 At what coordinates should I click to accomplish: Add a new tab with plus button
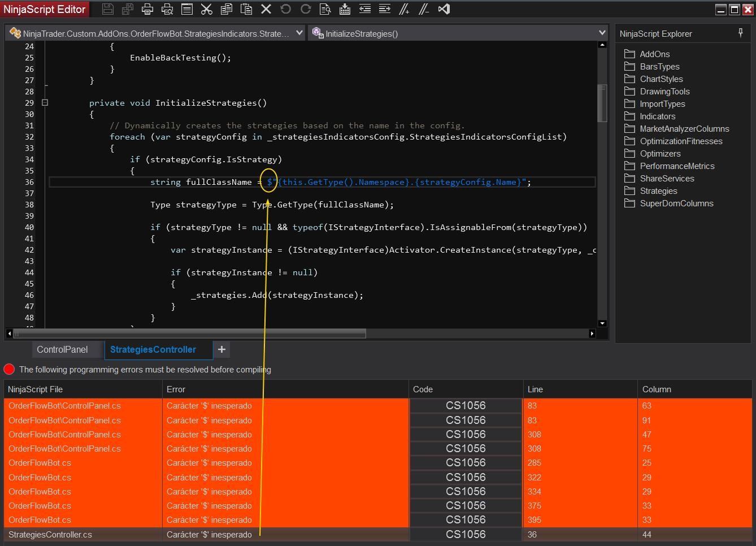(x=221, y=349)
